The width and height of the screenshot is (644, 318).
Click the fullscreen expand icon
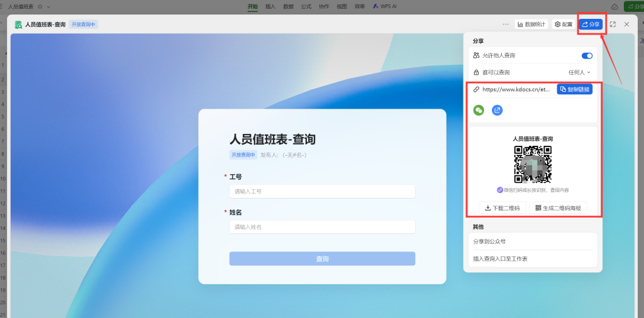point(613,24)
